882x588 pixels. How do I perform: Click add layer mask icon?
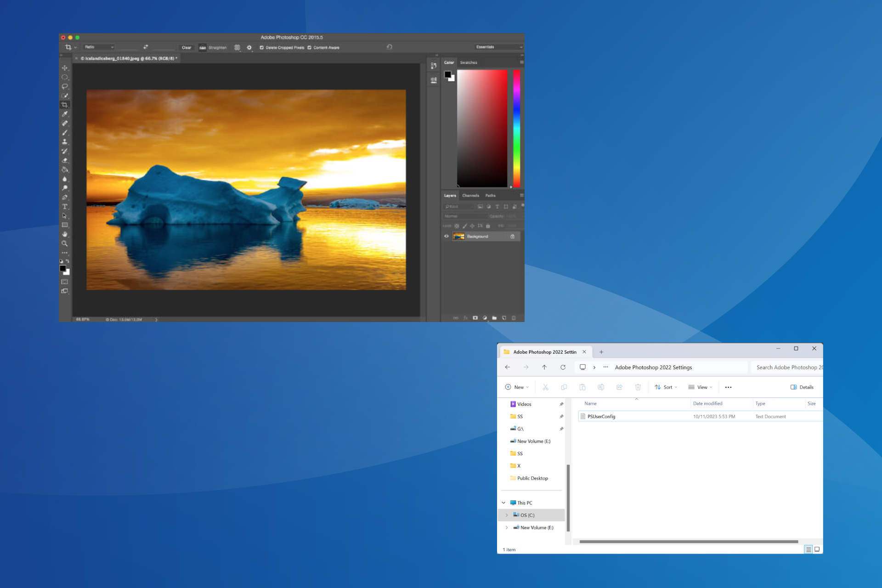point(475,318)
